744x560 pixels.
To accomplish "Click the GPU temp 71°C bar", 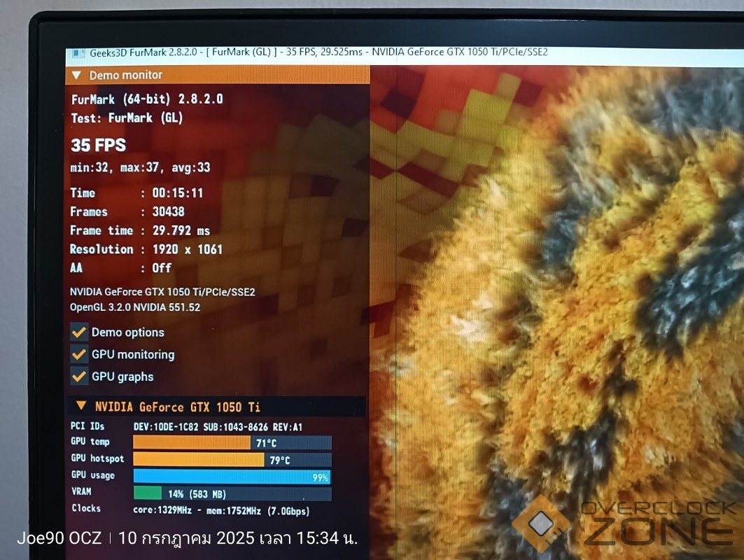I will pyautogui.click(x=232, y=443).
